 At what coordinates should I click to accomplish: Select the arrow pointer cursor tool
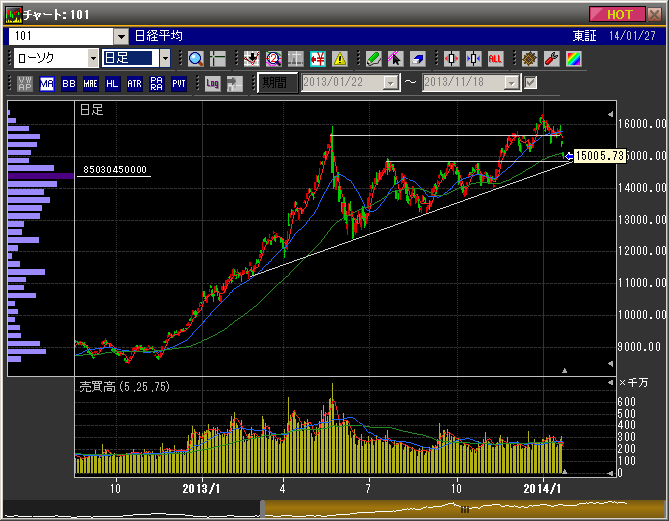tap(395, 59)
